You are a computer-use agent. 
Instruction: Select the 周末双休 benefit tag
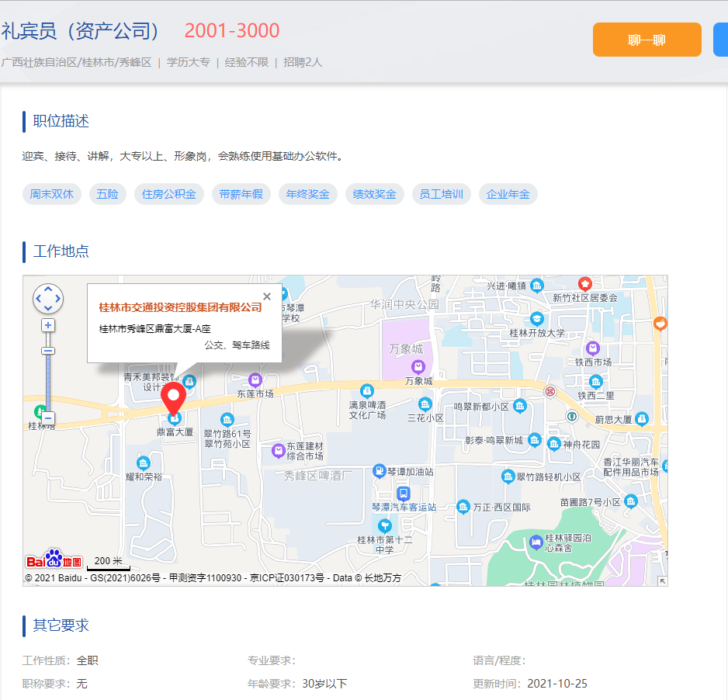[51, 194]
